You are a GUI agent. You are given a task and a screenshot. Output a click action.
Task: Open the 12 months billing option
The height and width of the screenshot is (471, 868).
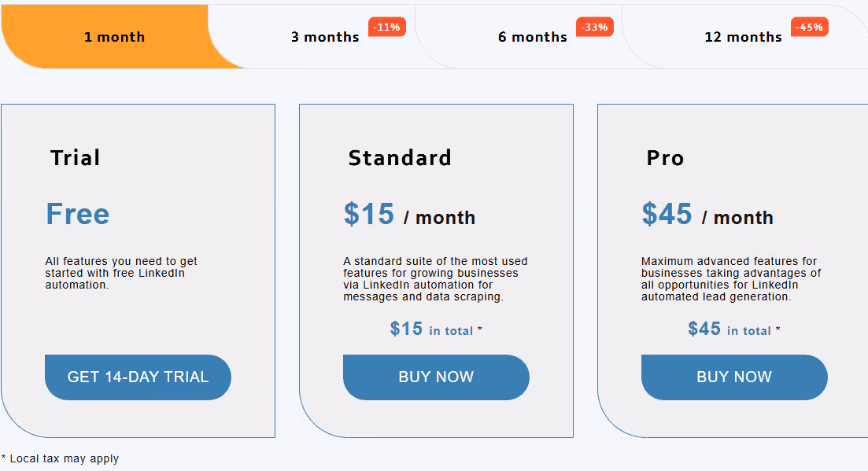[x=743, y=36]
